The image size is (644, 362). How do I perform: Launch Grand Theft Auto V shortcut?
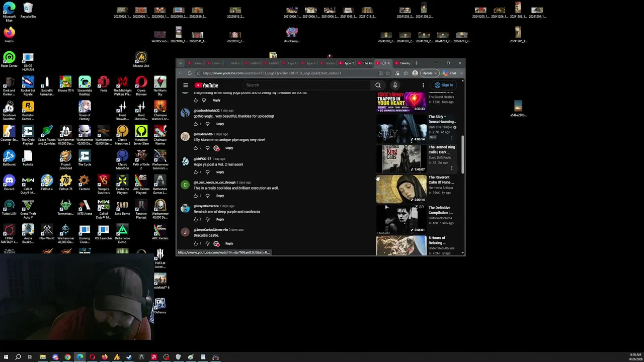pos(28,208)
